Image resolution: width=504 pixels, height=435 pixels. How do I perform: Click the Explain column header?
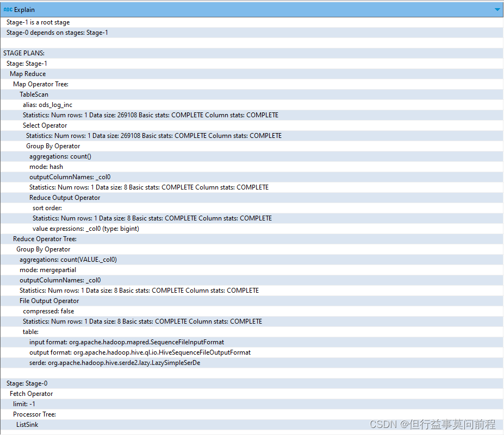(252, 10)
